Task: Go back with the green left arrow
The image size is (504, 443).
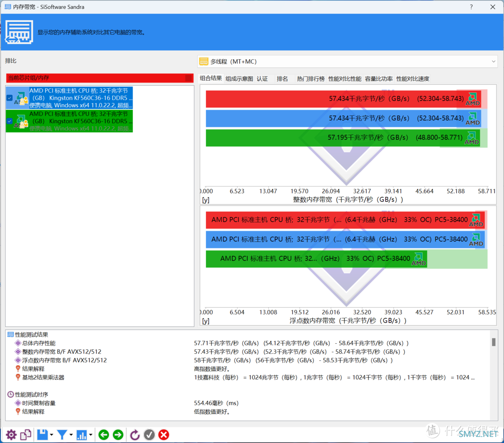Action: click(104, 435)
